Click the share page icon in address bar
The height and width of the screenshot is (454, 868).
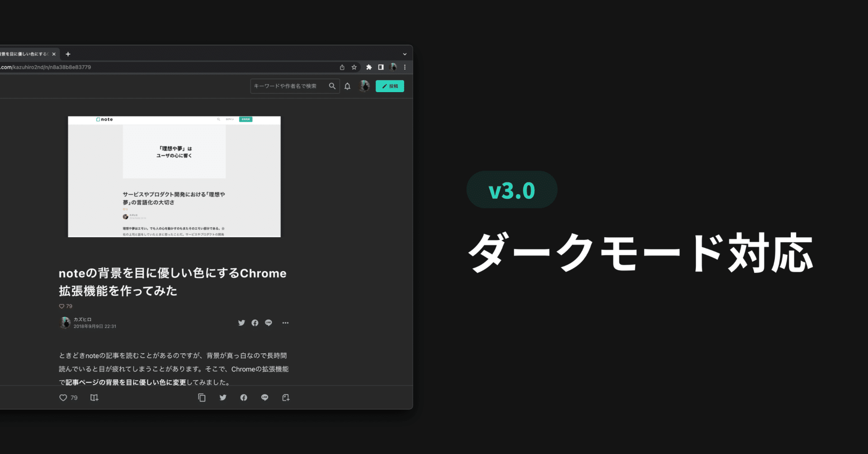tap(342, 67)
